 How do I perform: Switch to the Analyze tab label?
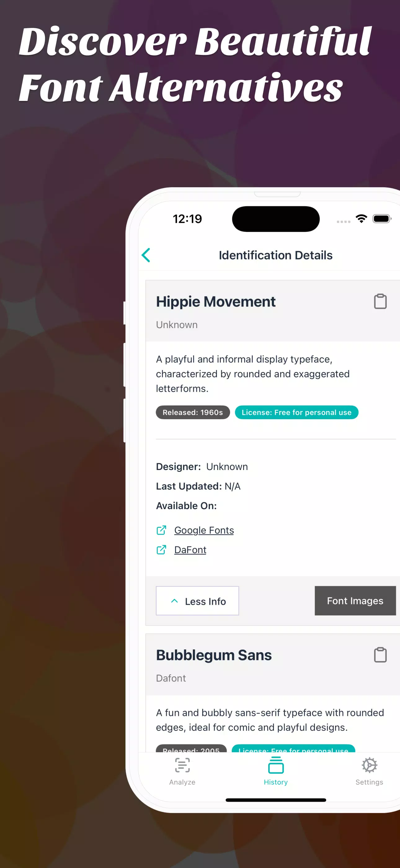182,782
